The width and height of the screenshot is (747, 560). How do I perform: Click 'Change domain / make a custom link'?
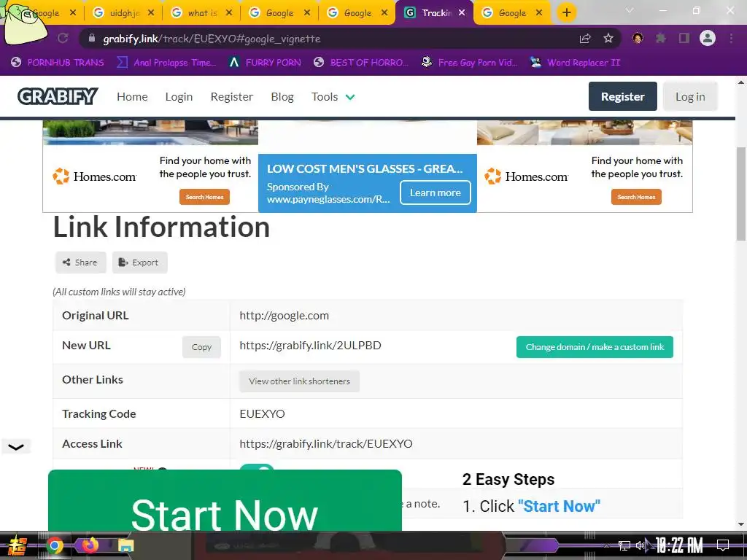coord(595,347)
